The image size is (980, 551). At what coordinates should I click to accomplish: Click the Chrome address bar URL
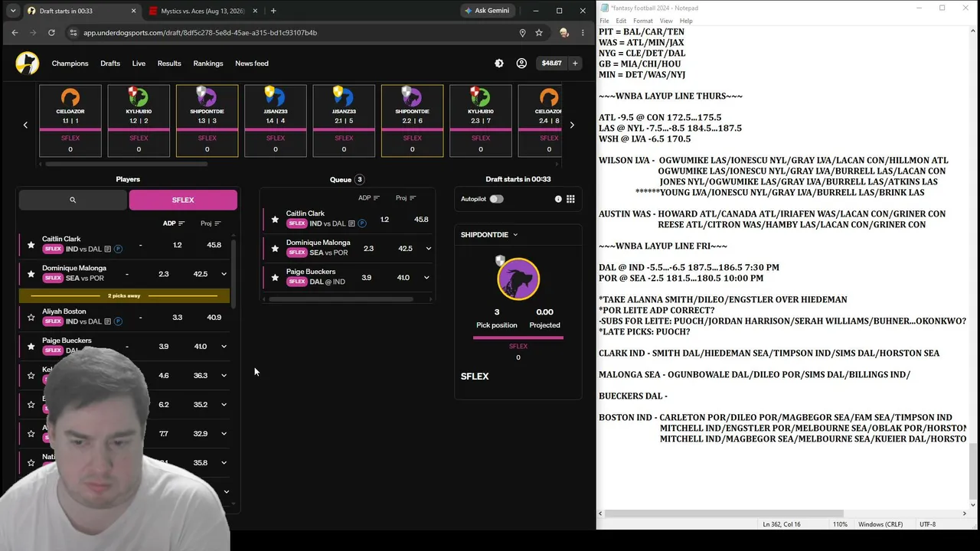(x=200, y=33)
